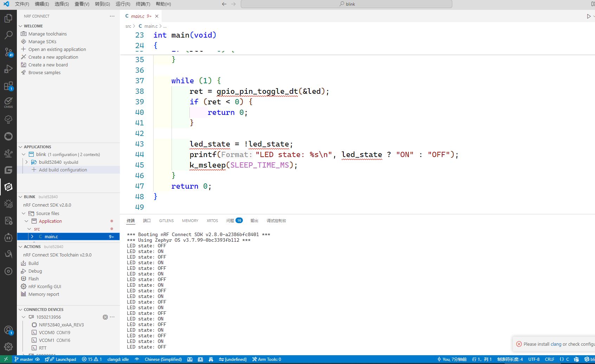Open the Manage gear icon
Image resolution: width=595 pixels, height=364 pixels.
click(8, 347)
